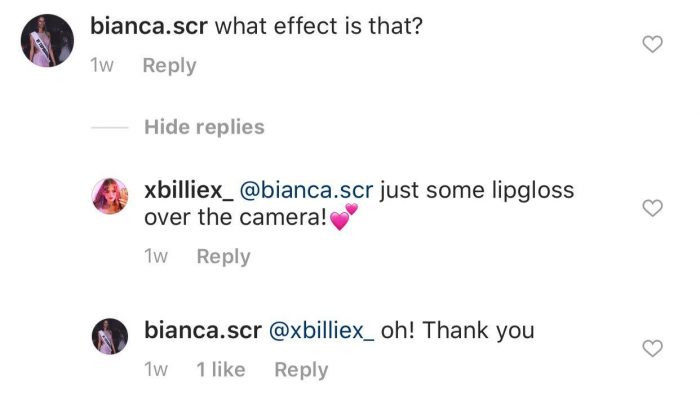Image resolution: width=700 pixels, height=395 pixels.
Task: Open the bianca.scr username on the effect question
Action: (x=149, y=26)
